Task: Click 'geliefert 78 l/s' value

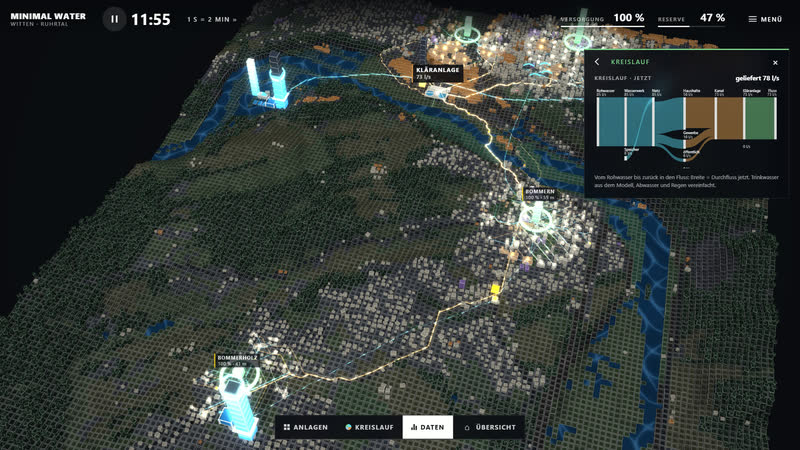Action: [x=757, y=79]
